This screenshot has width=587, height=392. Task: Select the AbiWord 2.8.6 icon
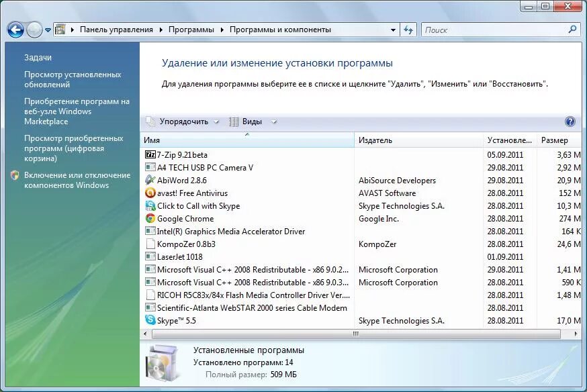[x=152, y=180]
